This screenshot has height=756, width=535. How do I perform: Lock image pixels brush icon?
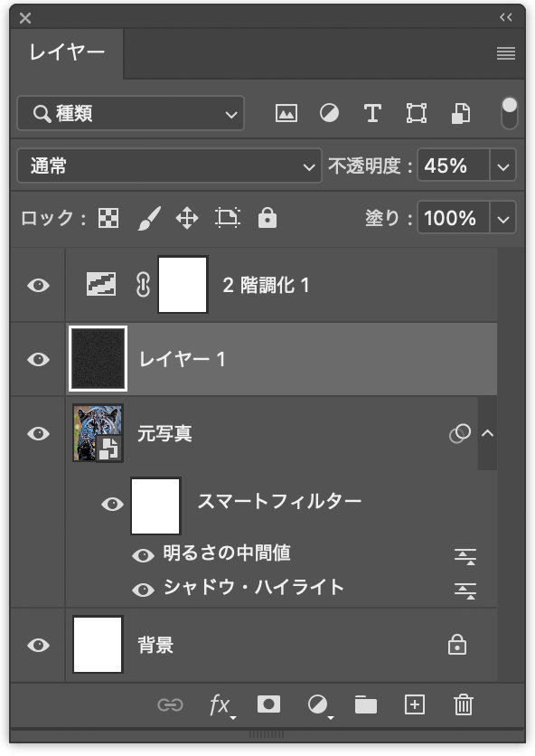(149, 219)
